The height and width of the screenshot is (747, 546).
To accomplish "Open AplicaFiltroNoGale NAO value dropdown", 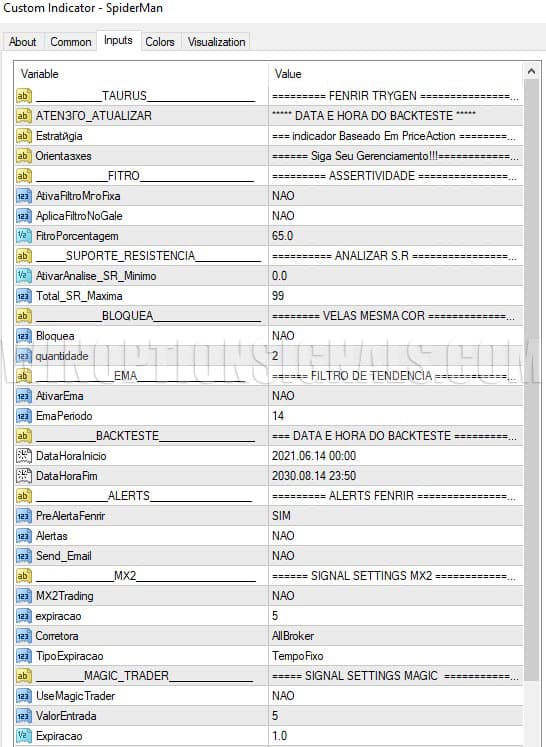I will [x=396, y=216].
